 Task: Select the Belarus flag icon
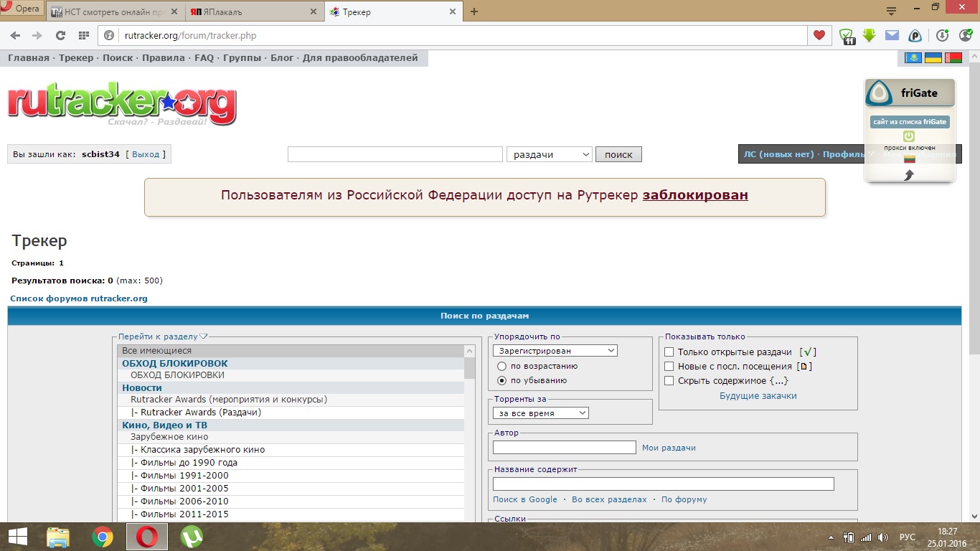[x=953, y=57]
